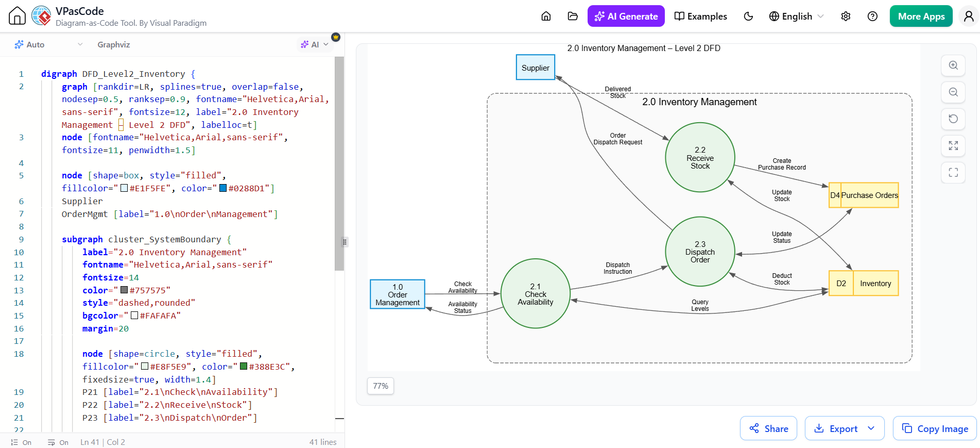This screenshot has width=980, height=448.
Task: Click the #E8F5E9 color swatch in code
Action: (145, 366)
